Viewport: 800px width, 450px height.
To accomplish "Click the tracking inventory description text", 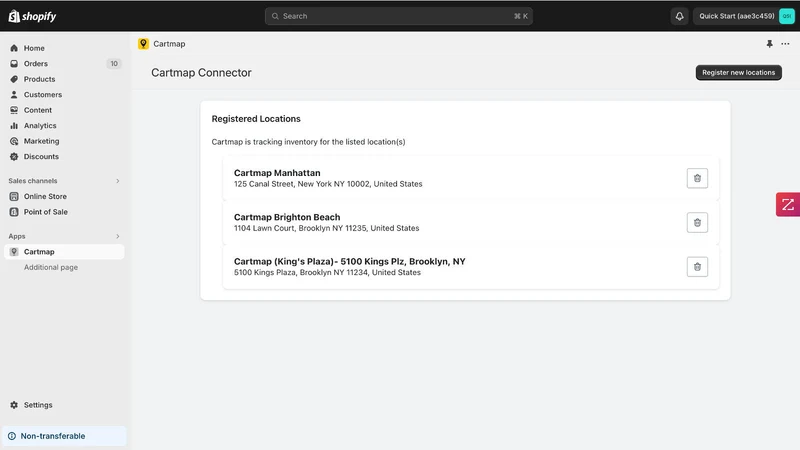I will pyautogui.click(x=308, y=142).
